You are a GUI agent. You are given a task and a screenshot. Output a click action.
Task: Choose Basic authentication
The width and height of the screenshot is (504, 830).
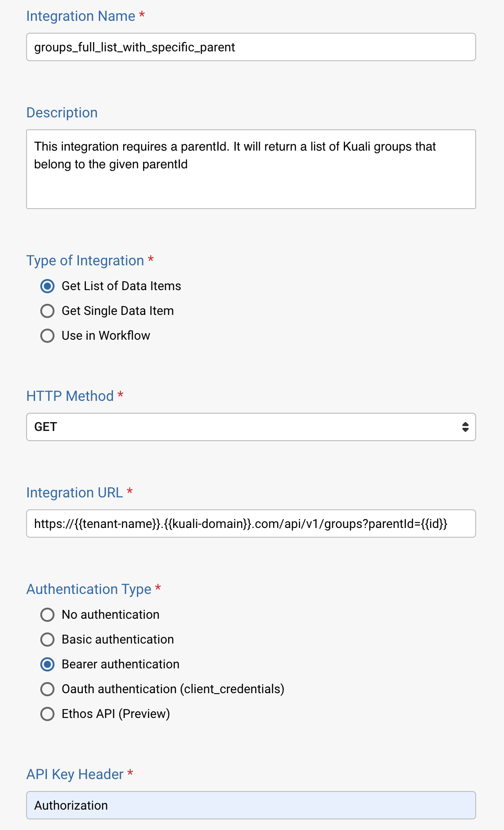tap(47, 640)
